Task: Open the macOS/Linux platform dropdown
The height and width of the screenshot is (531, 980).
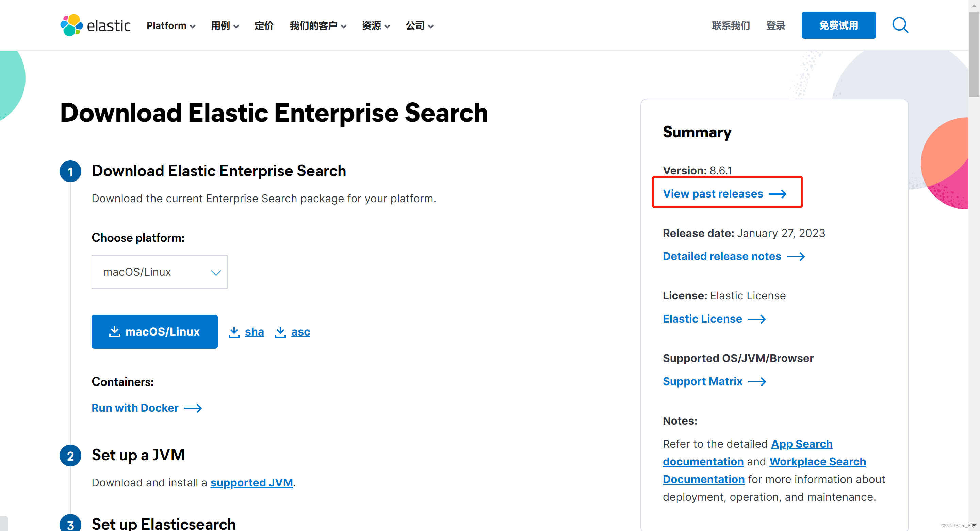Action: click(x=159, y=272)
